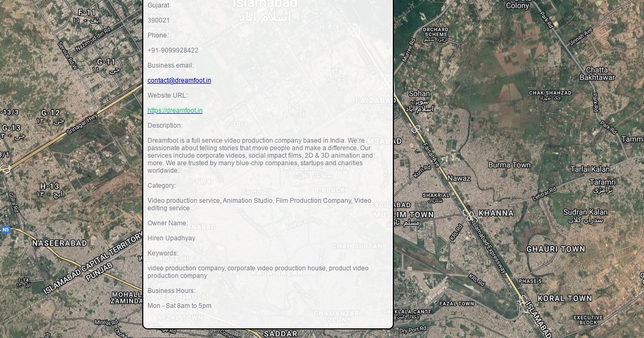
Task: Click the Video production service category text
Action: click(259, 204)
